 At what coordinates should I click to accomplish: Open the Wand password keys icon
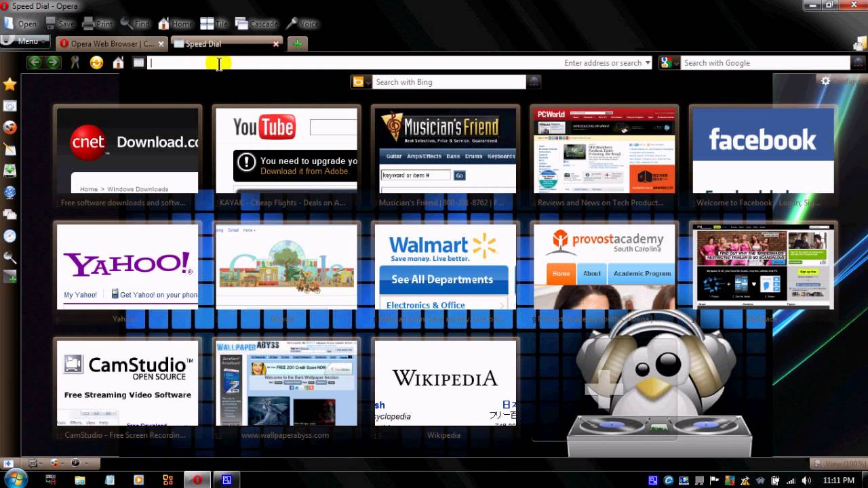tap(75, 62)
